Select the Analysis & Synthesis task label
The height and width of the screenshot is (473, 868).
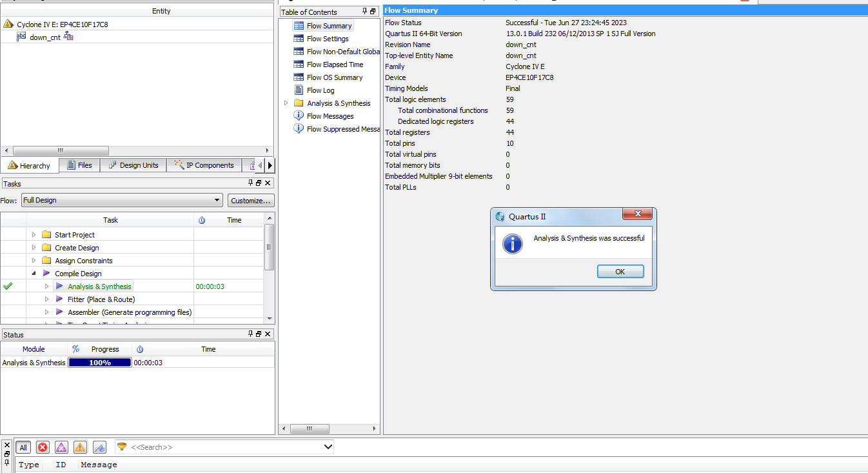pyautogui.click(x=99, y=287)
